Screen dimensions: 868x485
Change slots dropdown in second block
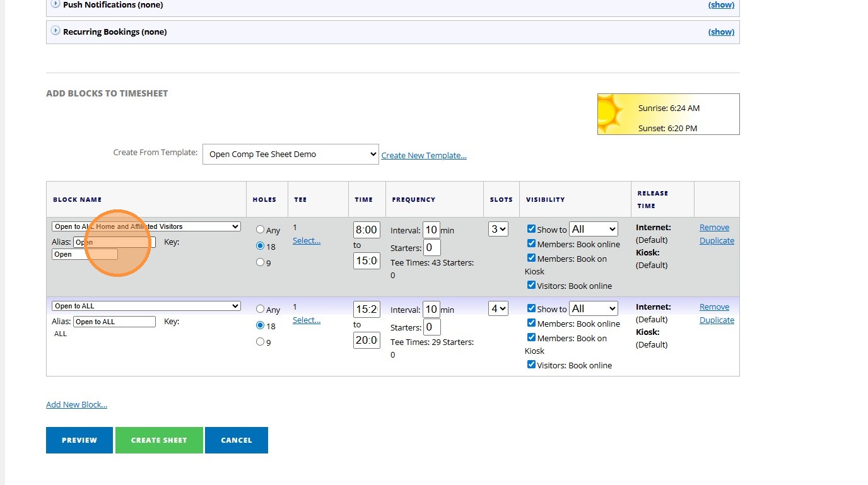coord(498,308)
